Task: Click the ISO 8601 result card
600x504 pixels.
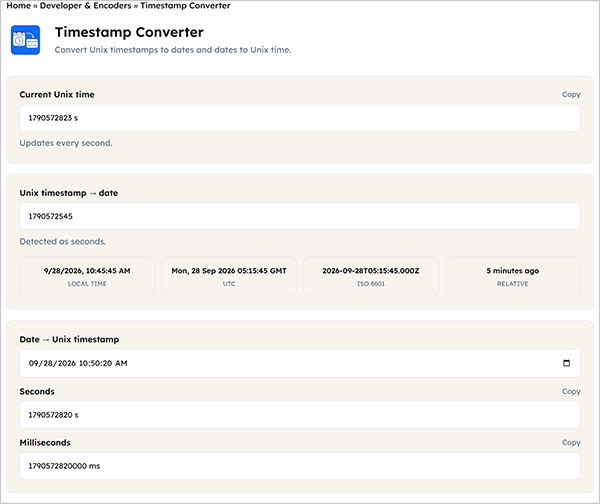Action: pos(371,276)
